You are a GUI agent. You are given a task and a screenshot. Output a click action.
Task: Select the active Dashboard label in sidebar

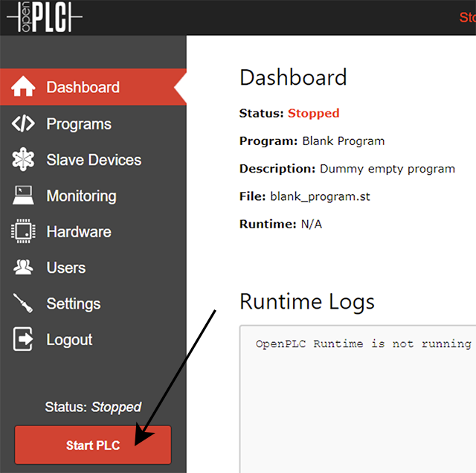[x=83, y=87]
